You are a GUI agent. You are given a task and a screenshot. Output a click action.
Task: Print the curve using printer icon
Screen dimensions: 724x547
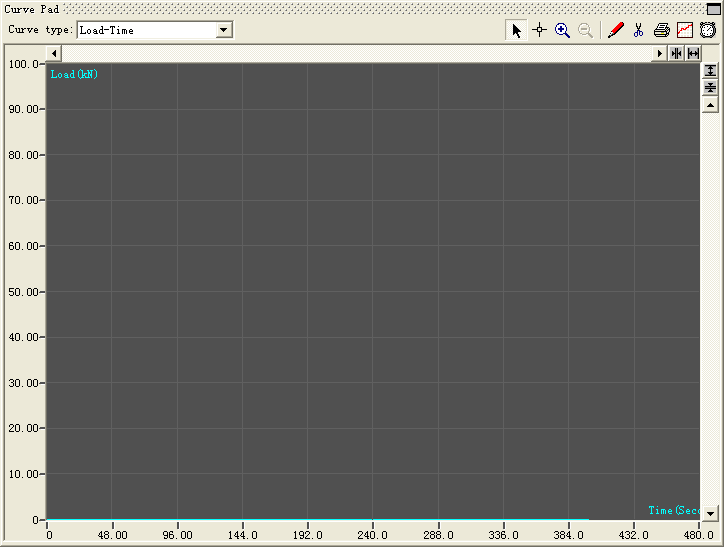661,30
